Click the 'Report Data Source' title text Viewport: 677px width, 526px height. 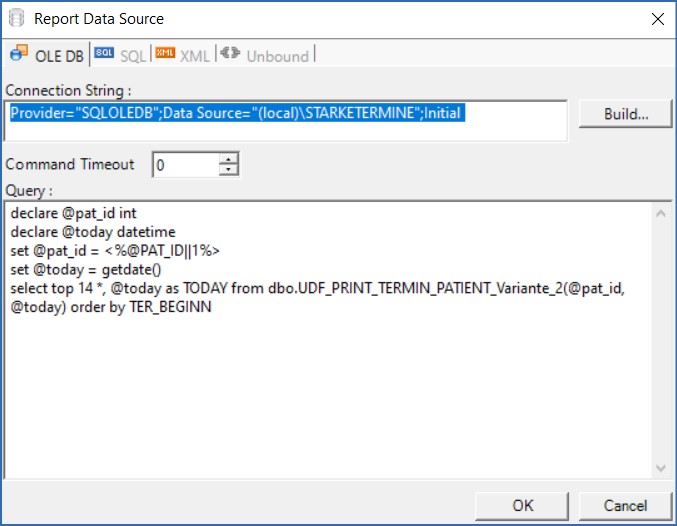point(99,19)
